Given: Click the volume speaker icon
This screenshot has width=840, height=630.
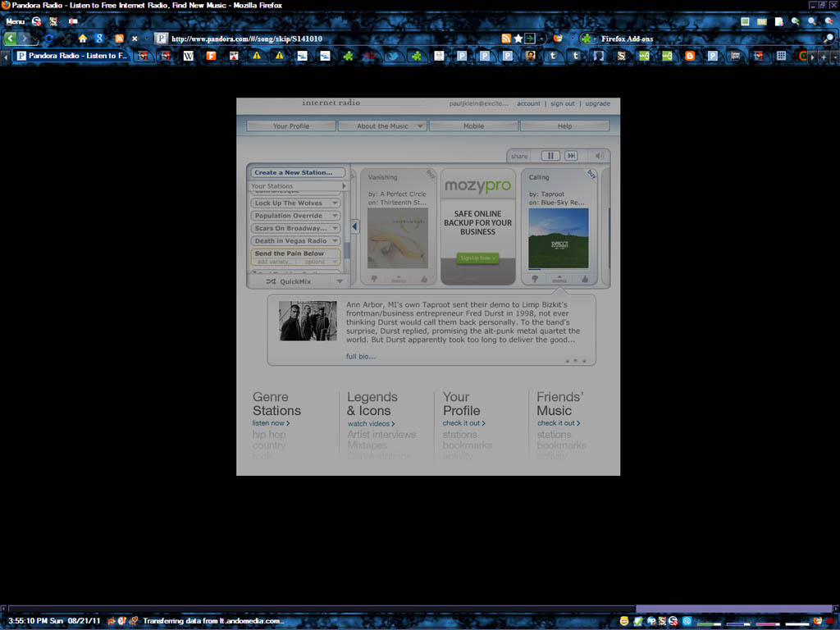Looking at the screenshot, I should click(x=599, y=156).
